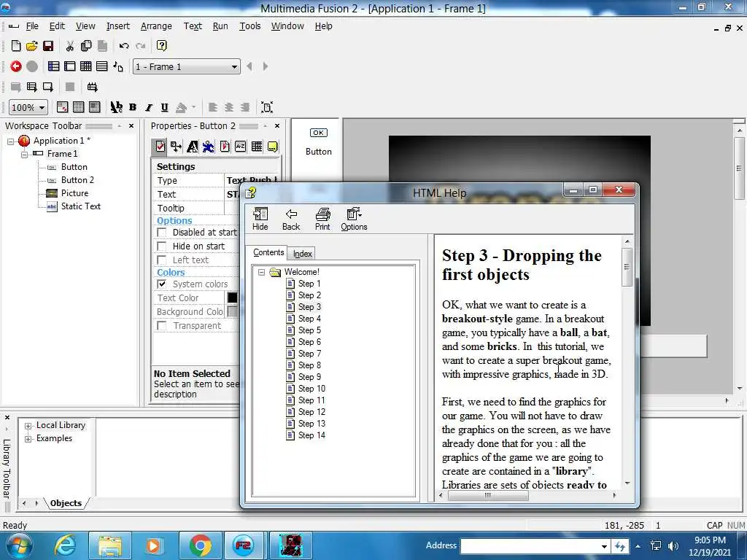Open About yellow note tab in Properties
Screen dimensions: 747x560
pos(273,147)
